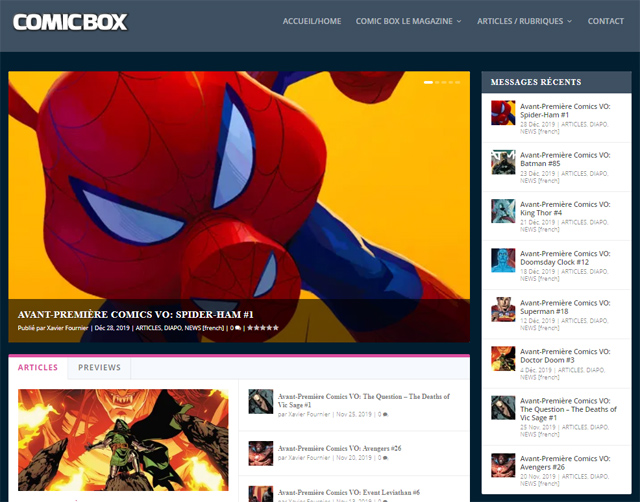The height and width of the screenshot is (502, 640).
Task: Open the featured Spider-Ham #1 headline
Action: pyautogui.click(x=136, y=314)
